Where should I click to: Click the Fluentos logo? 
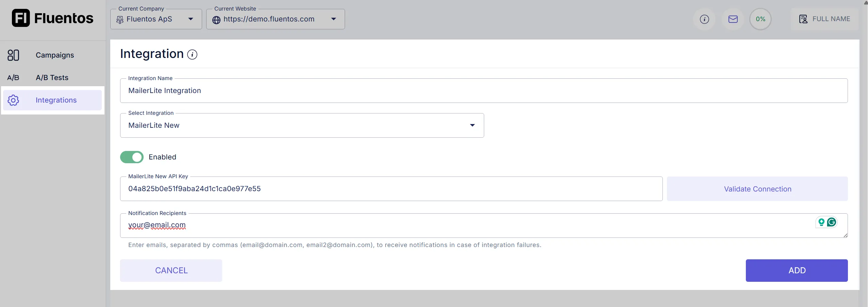point(53,18)
